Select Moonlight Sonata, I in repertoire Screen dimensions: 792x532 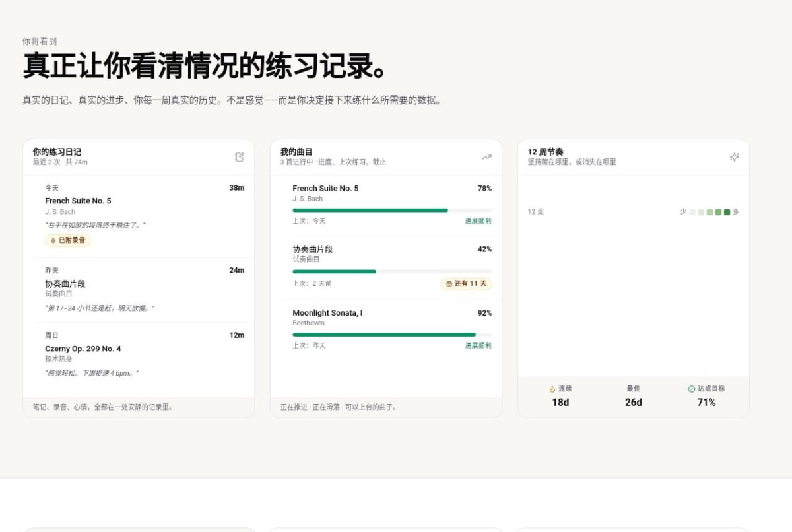(327, 313)
